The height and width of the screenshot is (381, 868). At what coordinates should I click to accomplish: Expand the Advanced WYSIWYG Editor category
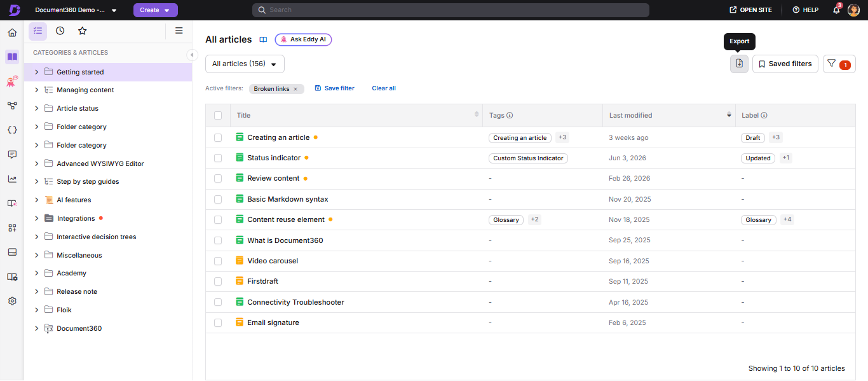pyautogui.click(x=37, y=163)
